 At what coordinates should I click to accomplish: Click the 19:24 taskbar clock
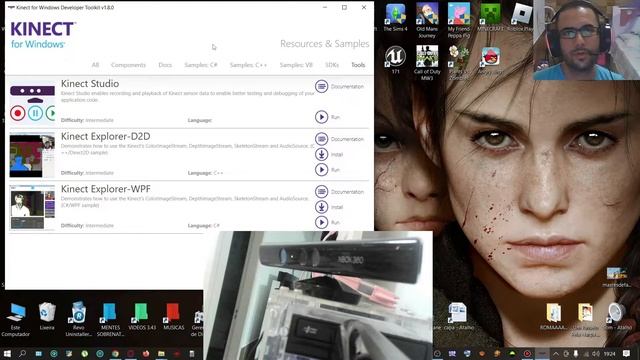tap(609, 353)
